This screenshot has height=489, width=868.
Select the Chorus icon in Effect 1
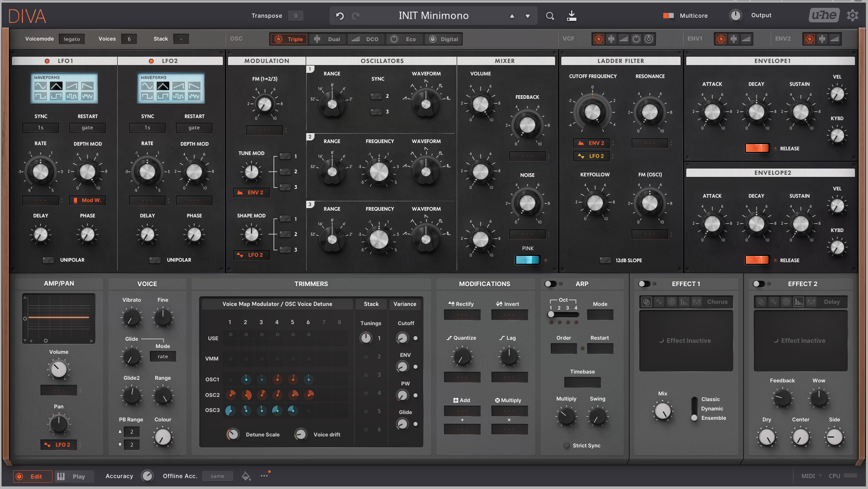point(647,302)
